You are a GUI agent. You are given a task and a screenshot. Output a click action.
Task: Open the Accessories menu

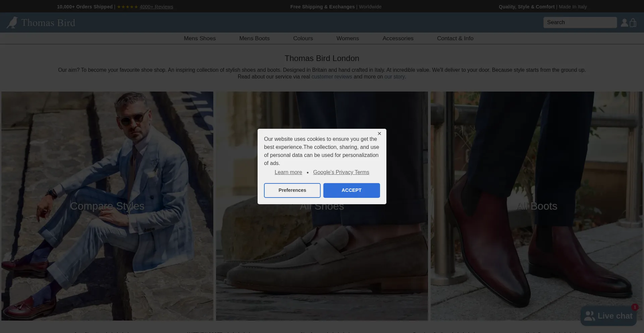[x=398, y=38]
